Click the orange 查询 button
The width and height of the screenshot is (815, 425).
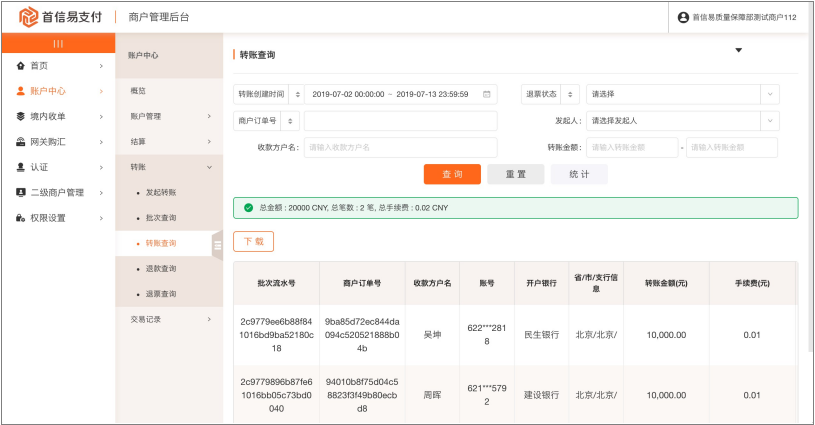click(452, 174)
